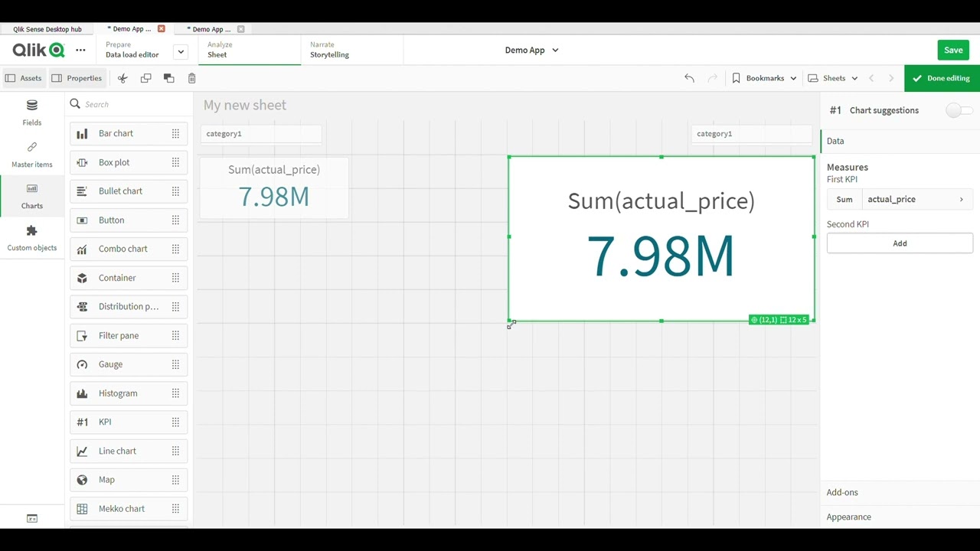The width and height of the screenshot is (980, 551).
Task: Click the Sum aggregation label in measure
Action: click(844, 199)
